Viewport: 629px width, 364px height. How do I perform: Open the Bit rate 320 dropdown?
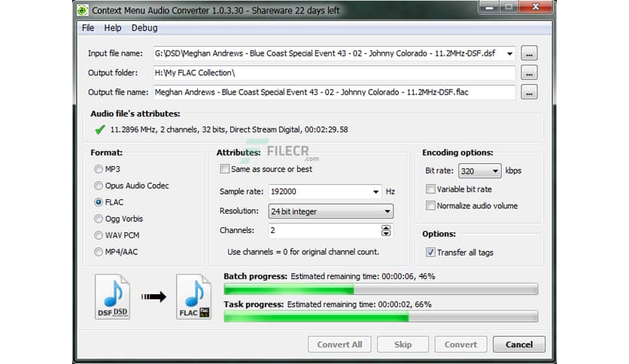point(480,171)
